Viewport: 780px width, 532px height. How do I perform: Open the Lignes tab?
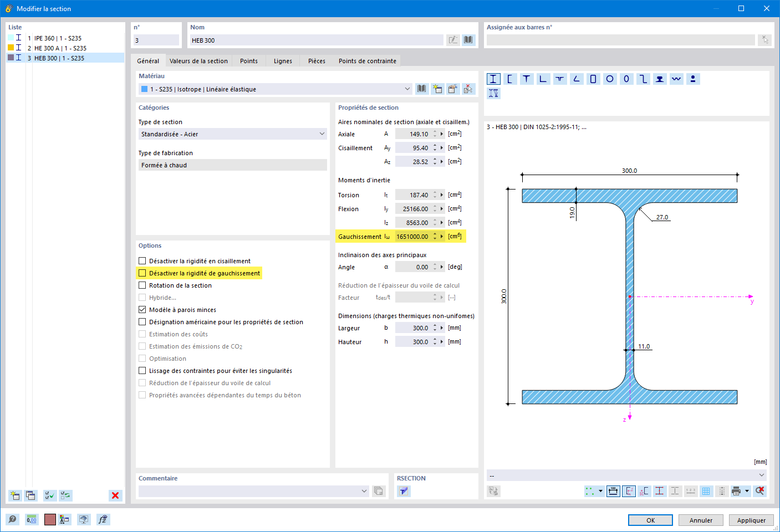pyautogui.click(x=283, y=61)
